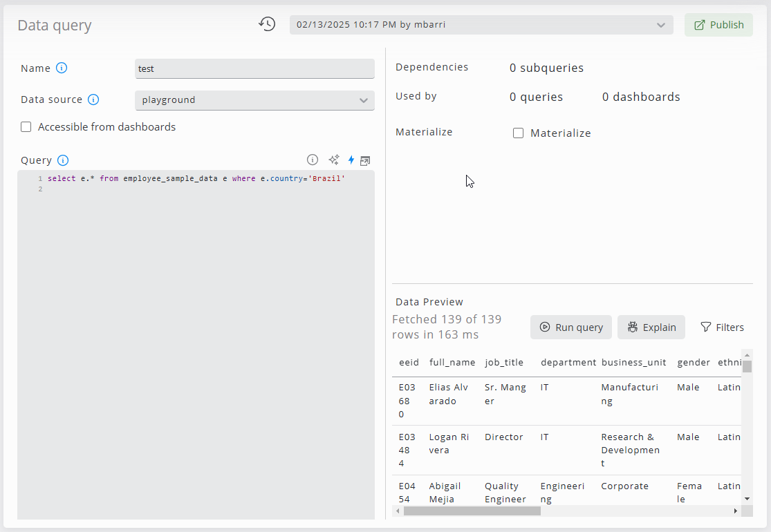Click the horizontal scrollbar thumb under the table
Screen dimensions: 771x532
(472, 511)
